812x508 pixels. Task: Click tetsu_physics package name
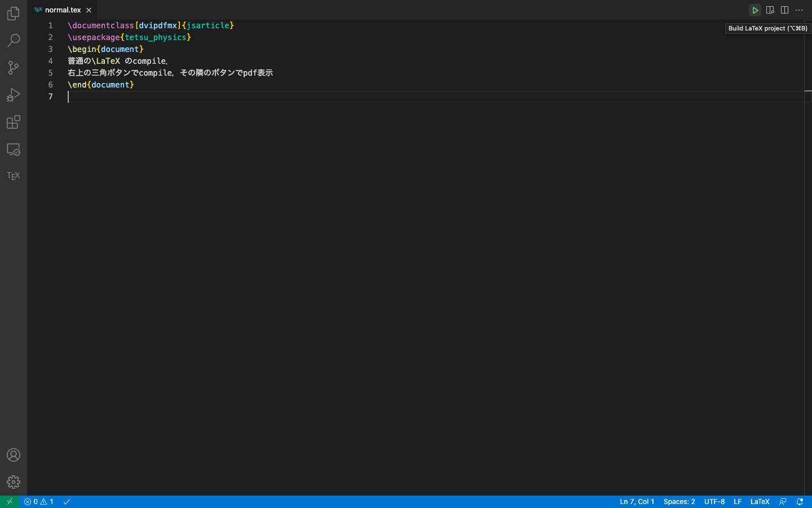coord(156,37)
